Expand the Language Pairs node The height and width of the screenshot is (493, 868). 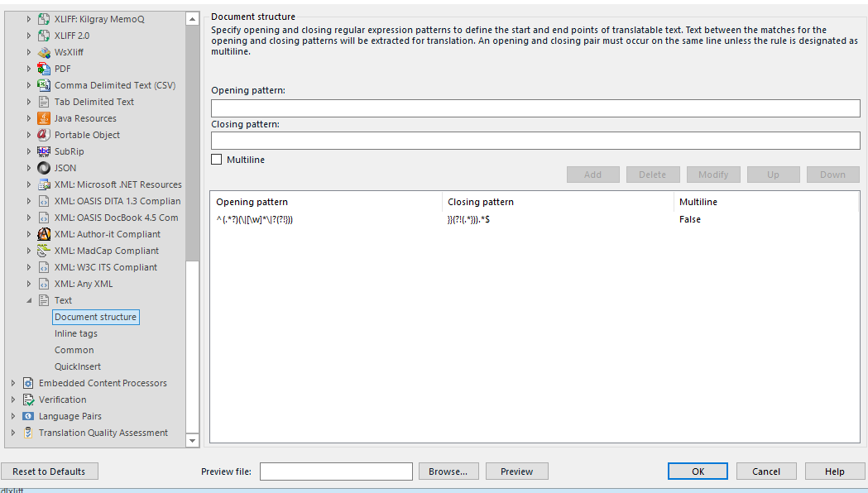click(x=13, y=416)
